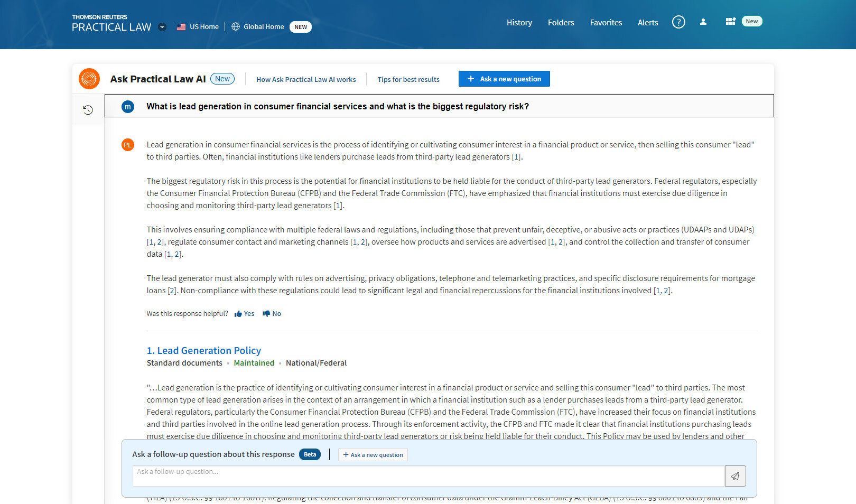
Task: Rate the response helpful with thumbs-up Yes
Action: 245,314
